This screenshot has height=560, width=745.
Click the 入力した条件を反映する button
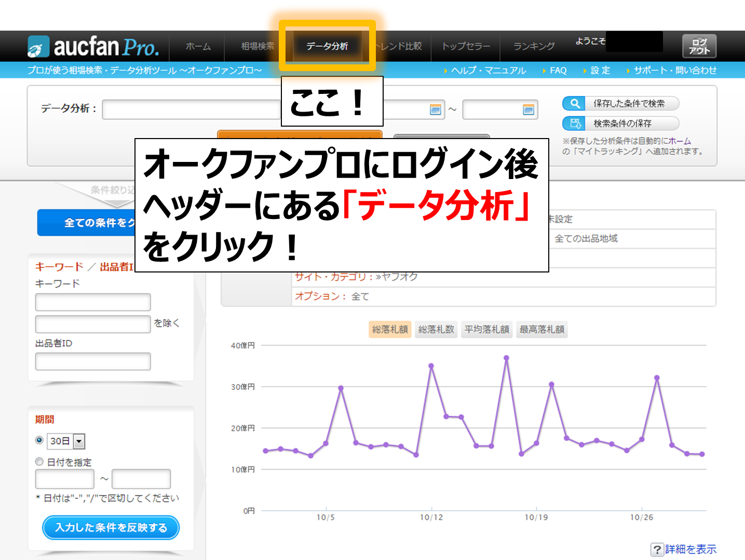(x=111, y=527)
